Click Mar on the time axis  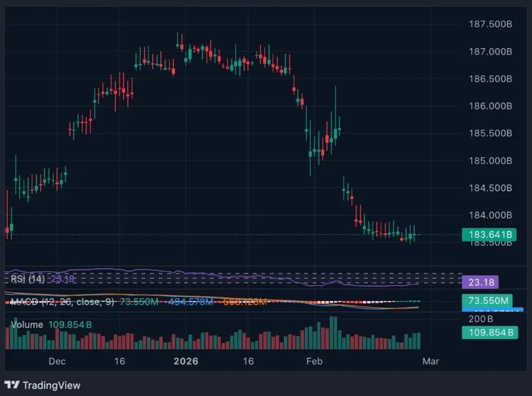coord(430,361)
